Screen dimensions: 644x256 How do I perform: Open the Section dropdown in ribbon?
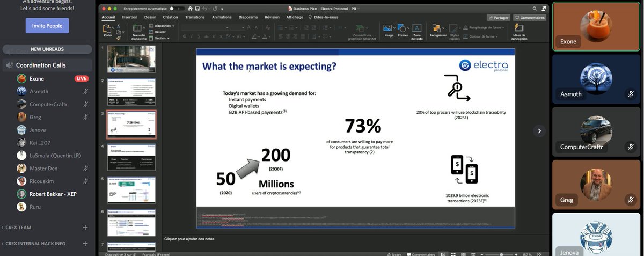[x=159, y=38]
